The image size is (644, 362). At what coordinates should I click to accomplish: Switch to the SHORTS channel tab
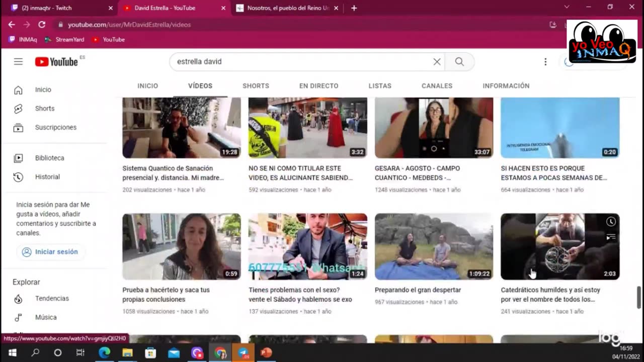256,86
